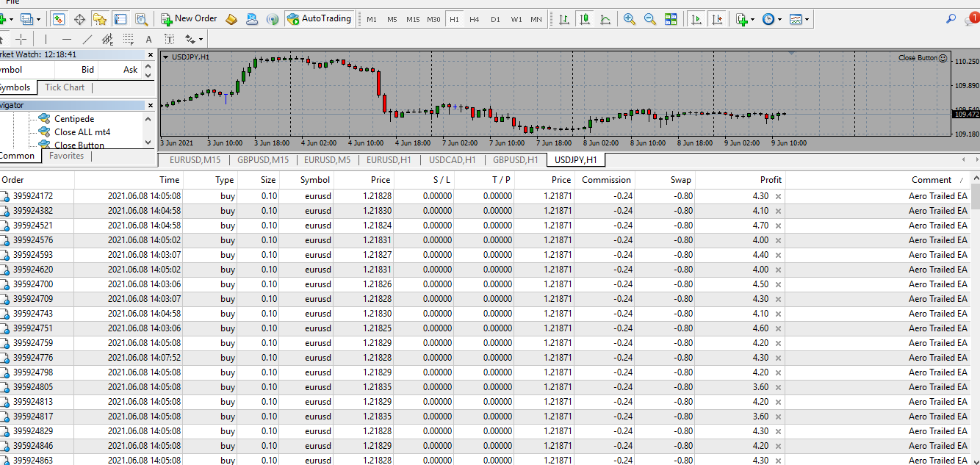Tile chart windows icon
Viewport: 980px width, 465px height.
(671, 19)
